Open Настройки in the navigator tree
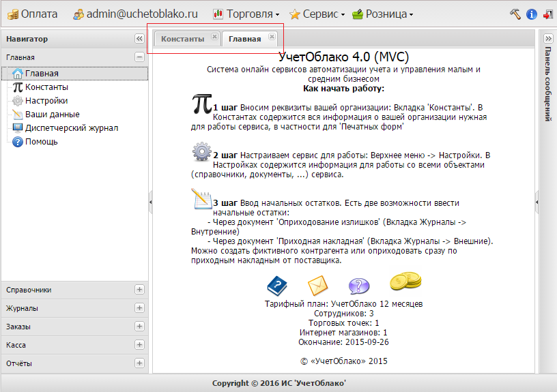Image resolution: width=557 pixels, height=392 pixels. click(x=46, y=101)
